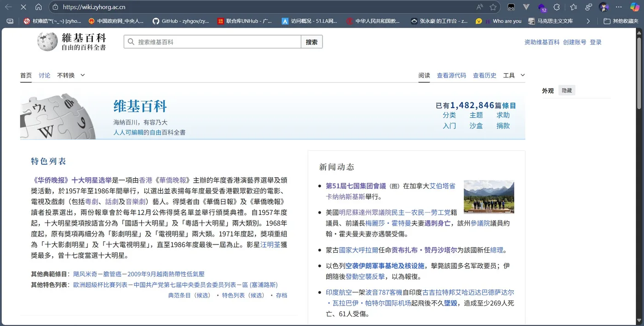Show more bookmarks chevron
644x326 pixels.
588,21
